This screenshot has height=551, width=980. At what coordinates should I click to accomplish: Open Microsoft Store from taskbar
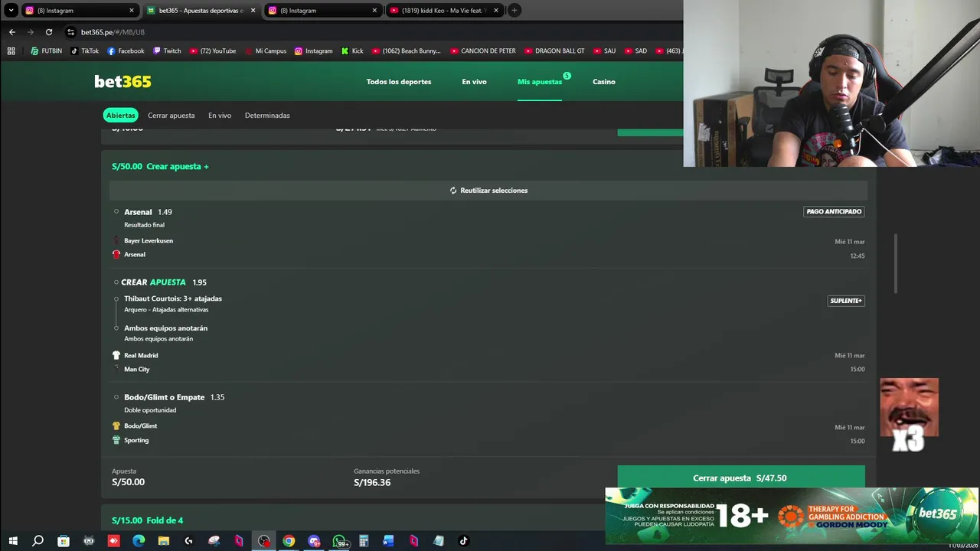pos(64,541)
